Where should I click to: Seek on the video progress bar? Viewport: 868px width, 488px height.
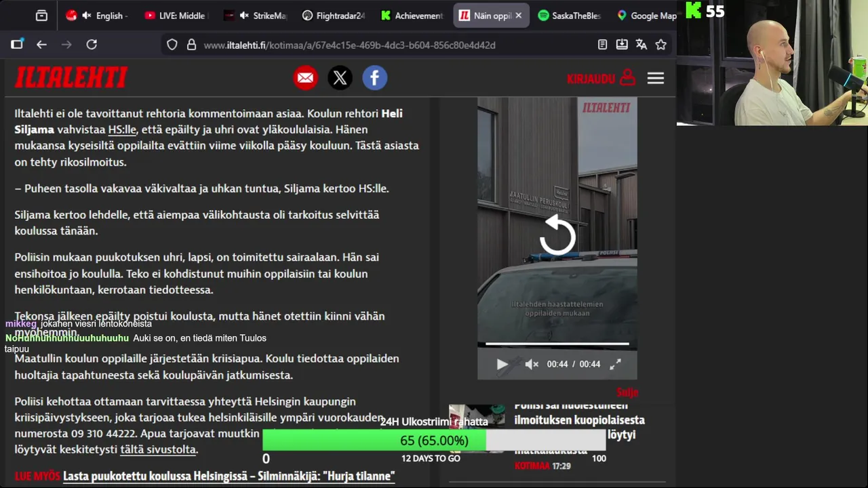pos(557,344)
